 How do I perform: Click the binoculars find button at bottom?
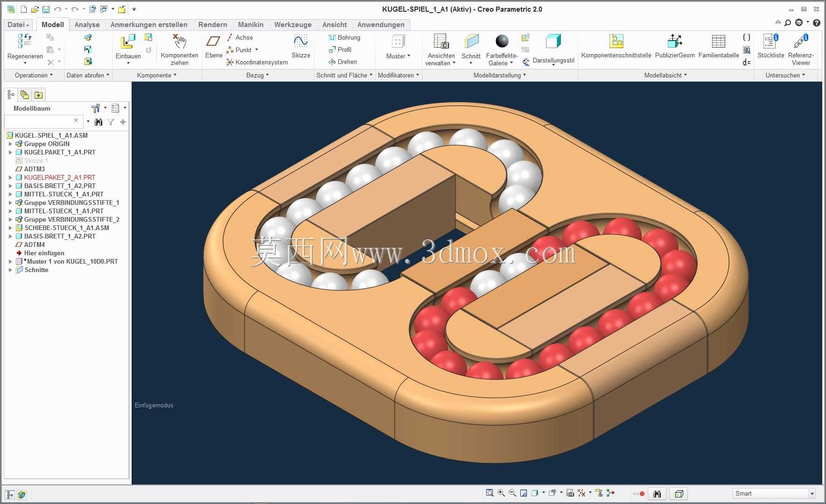click(x=657, y=494)
